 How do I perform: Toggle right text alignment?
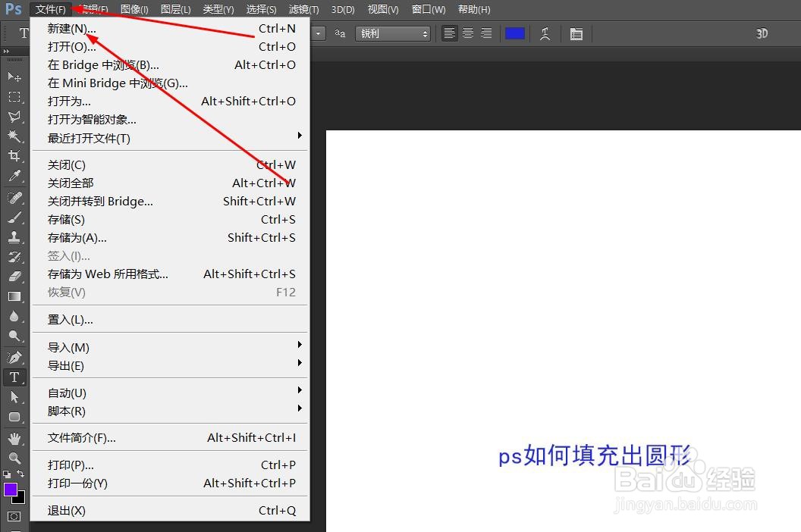[x=487, y=33]
